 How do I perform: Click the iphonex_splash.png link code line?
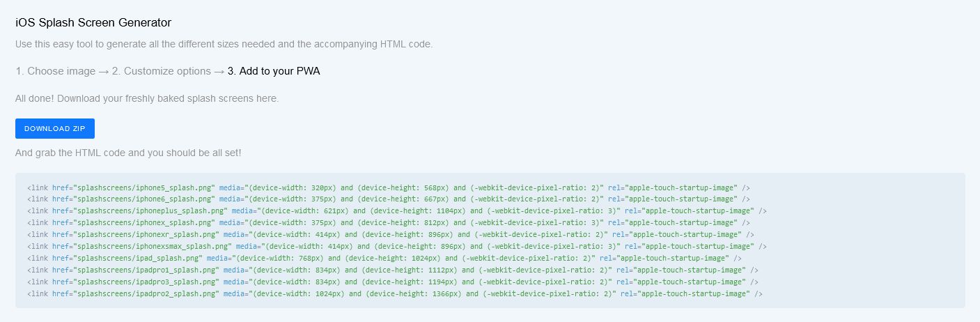click(389, 223)
